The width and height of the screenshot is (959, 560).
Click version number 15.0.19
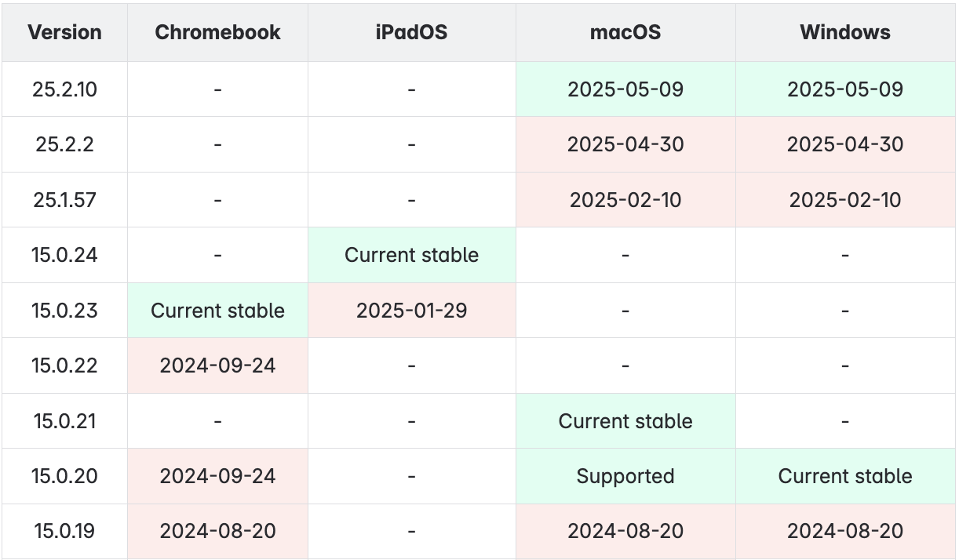coord(65,531)
